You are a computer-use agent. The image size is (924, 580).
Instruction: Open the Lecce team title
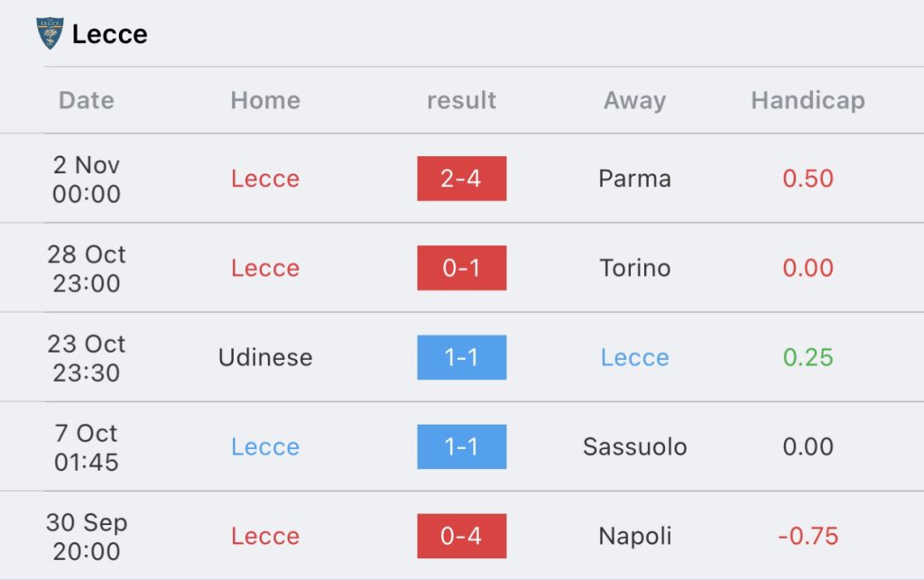[109, 34]
